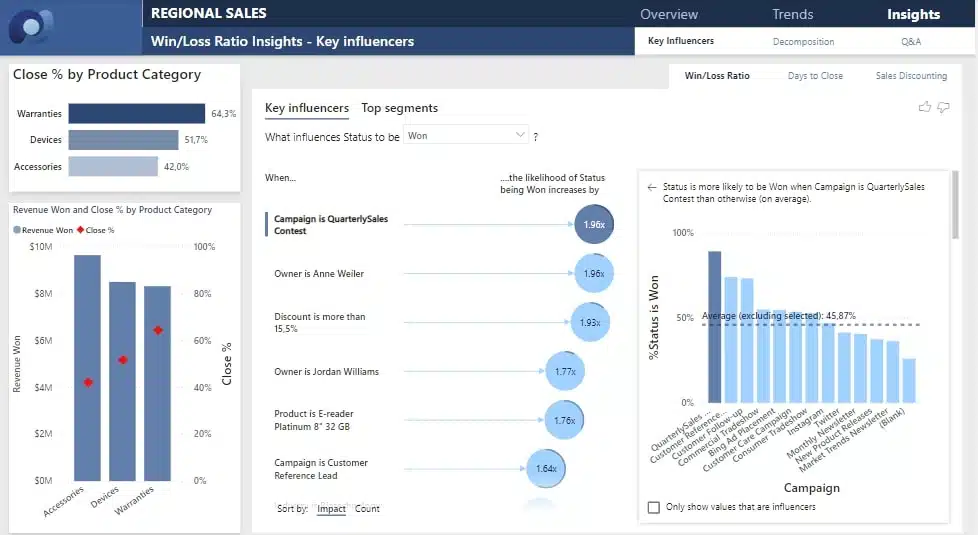Click the Sales Discounting button
This screenshot has height=535, width=978.
pyautogui.click(x=910, y=76)
